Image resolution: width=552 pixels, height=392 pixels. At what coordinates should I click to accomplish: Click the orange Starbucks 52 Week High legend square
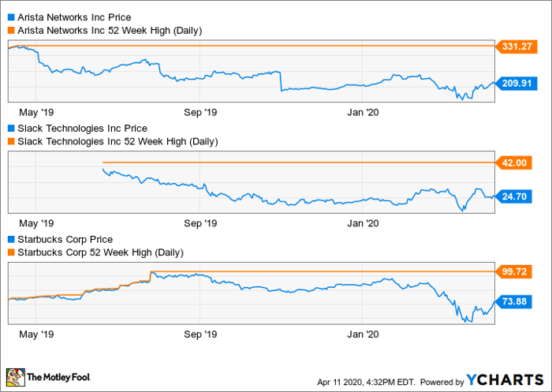[10, 253]
